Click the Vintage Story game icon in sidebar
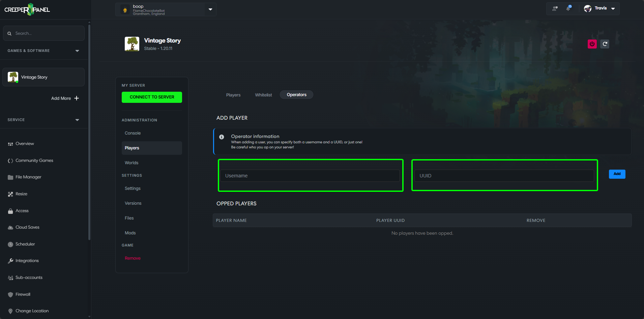The width and height of the screenshot is (644, 319). point(13,77)
